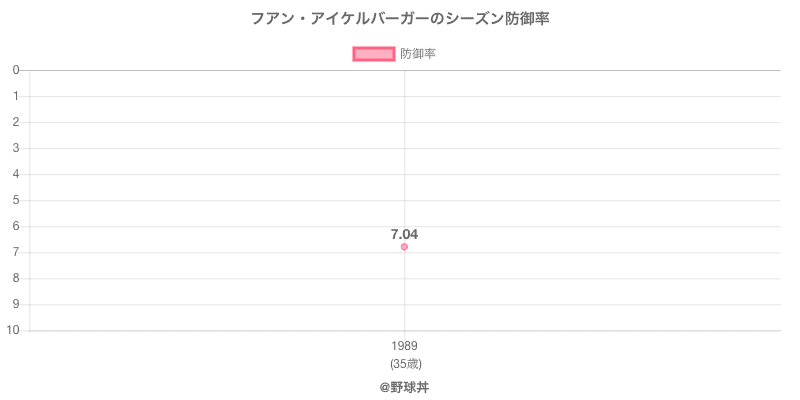Toggle the 防御率 series via legend label
Image resolution: width=800 pixels, height=400 pixels.
[417, 54]
